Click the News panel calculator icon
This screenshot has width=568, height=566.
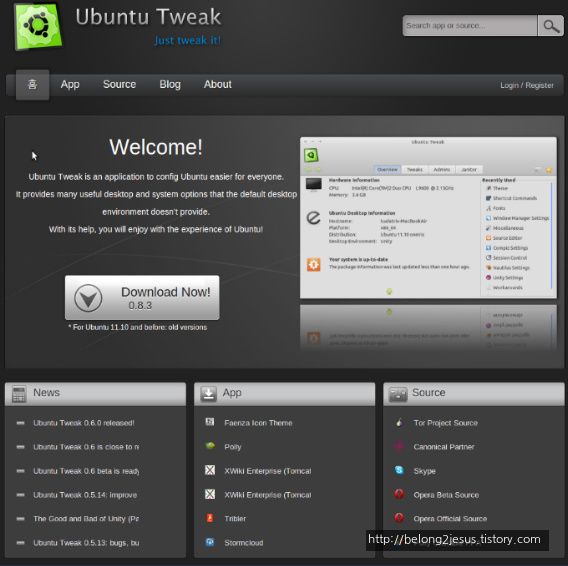[19, 394]
